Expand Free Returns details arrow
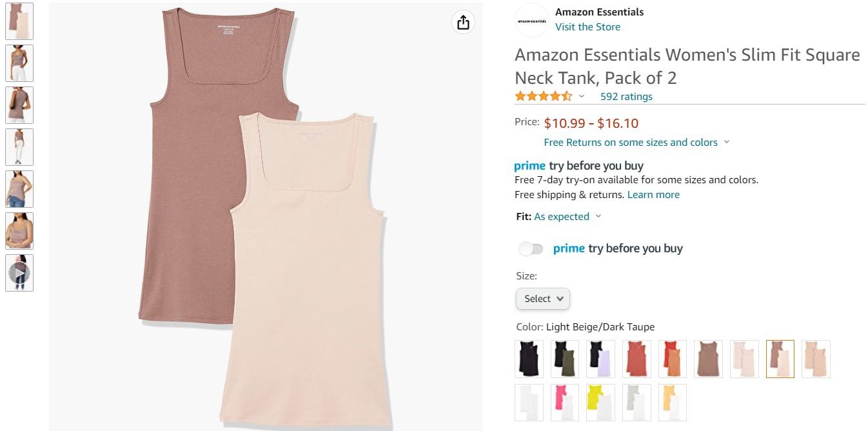The height and width of the screenshot is (431, 868). [x=727, y=143]
